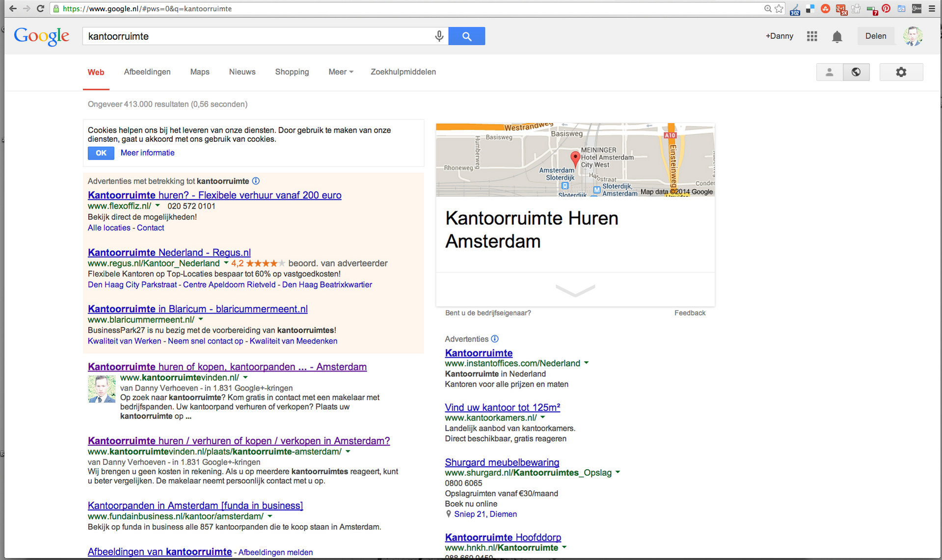Switch to the Shopping tab

(x=292, y=72)
